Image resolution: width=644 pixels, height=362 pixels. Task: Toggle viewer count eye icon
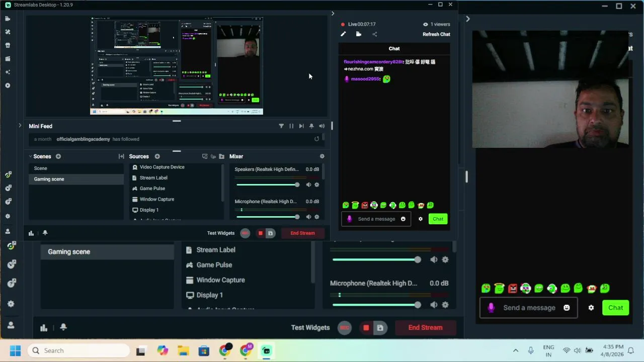(426, 24)
